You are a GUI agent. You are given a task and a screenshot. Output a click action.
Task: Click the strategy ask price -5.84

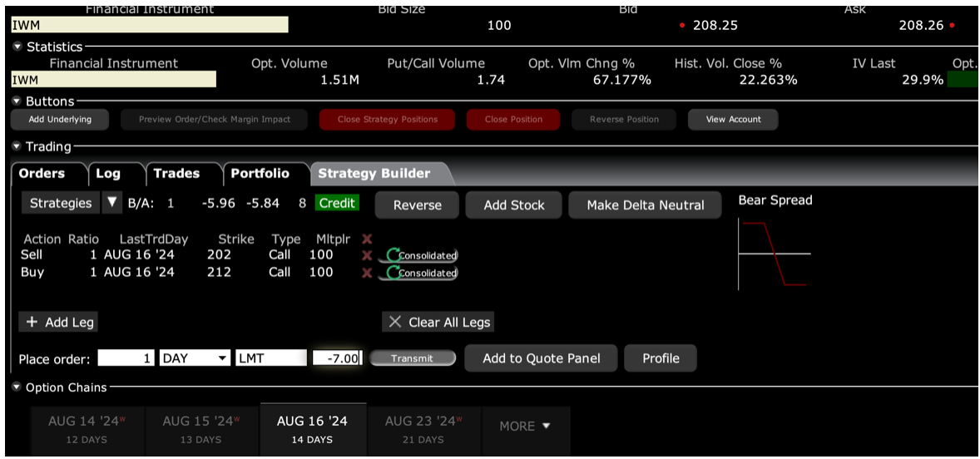tap(261, 203)
